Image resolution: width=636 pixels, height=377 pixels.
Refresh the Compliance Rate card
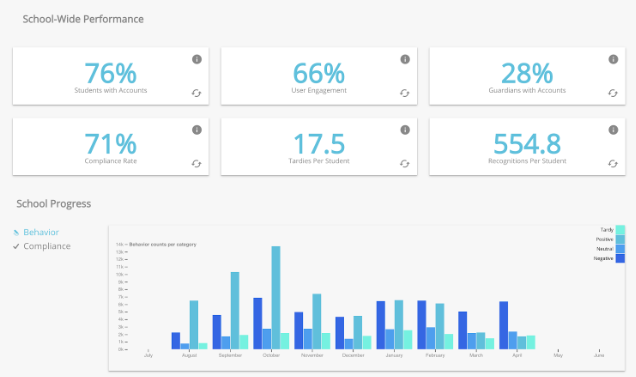[196, 164]
